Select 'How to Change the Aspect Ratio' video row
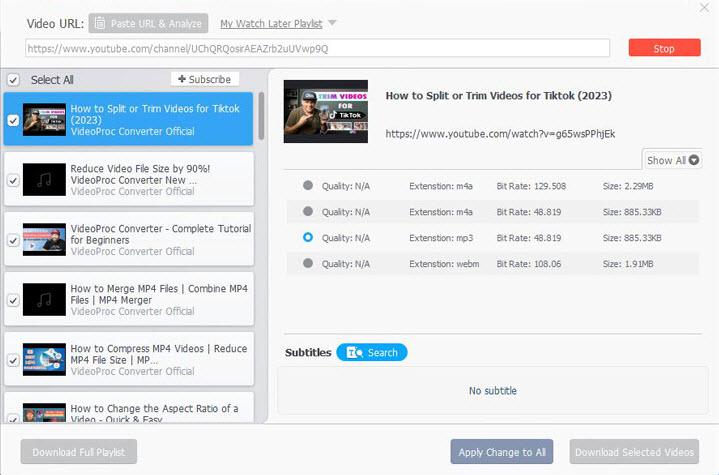Screen dimensions: 719x475 129,408
